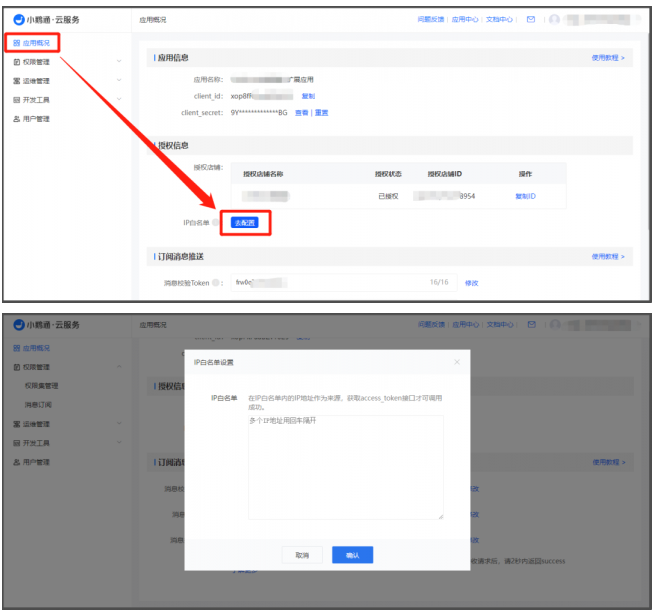
Task: Click the help icon beside 消息校验Token label
Action: (x=214, y=283)
